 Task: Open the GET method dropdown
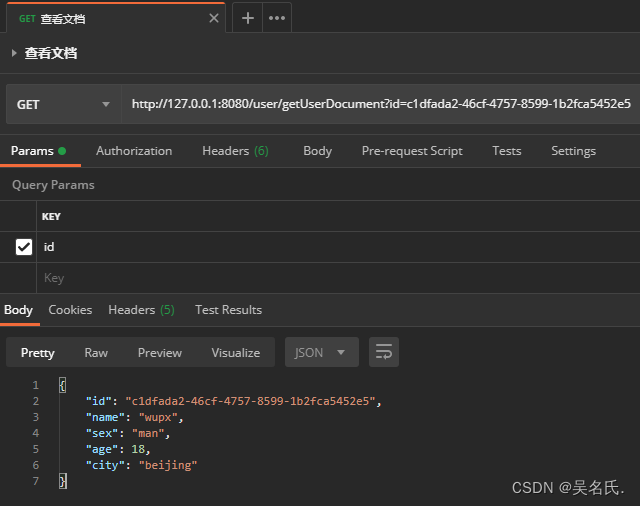(x=64, y=104)
